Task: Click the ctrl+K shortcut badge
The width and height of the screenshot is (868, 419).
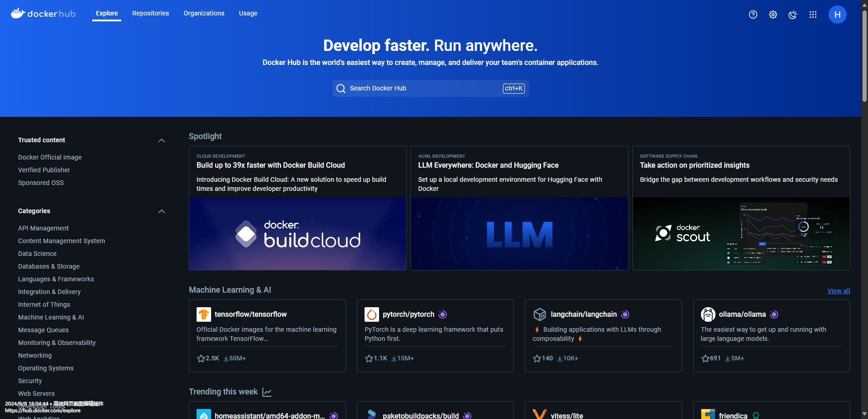Action: click(x=513, y=88)
